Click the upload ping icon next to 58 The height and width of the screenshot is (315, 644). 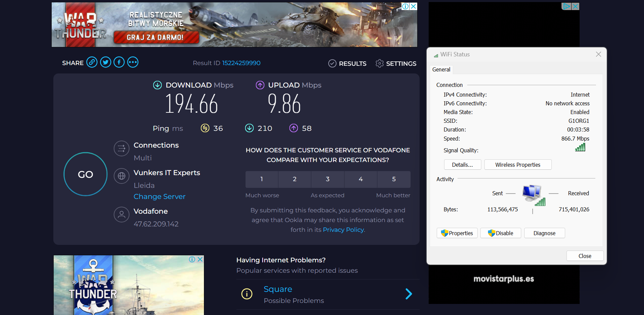point(293,128)
